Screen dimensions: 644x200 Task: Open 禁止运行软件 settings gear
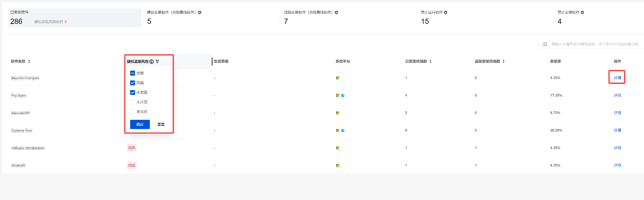point(445,12)
